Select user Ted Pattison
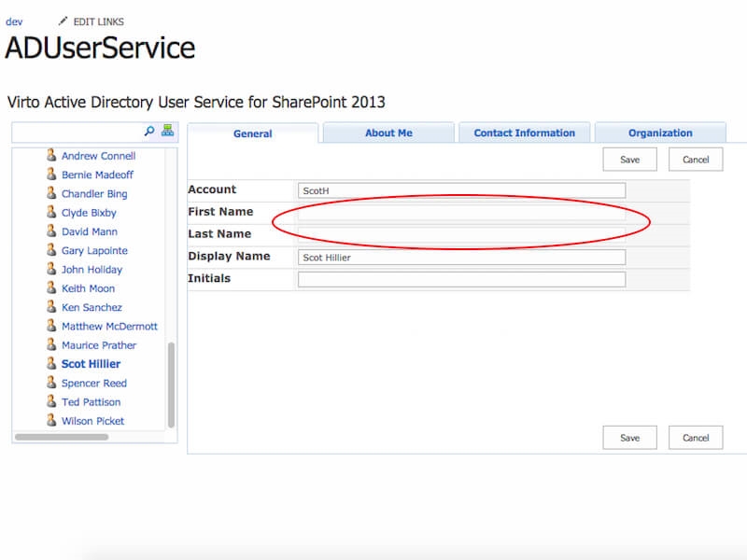The height and width of the screenshot is (560, 747). point(91,402)
